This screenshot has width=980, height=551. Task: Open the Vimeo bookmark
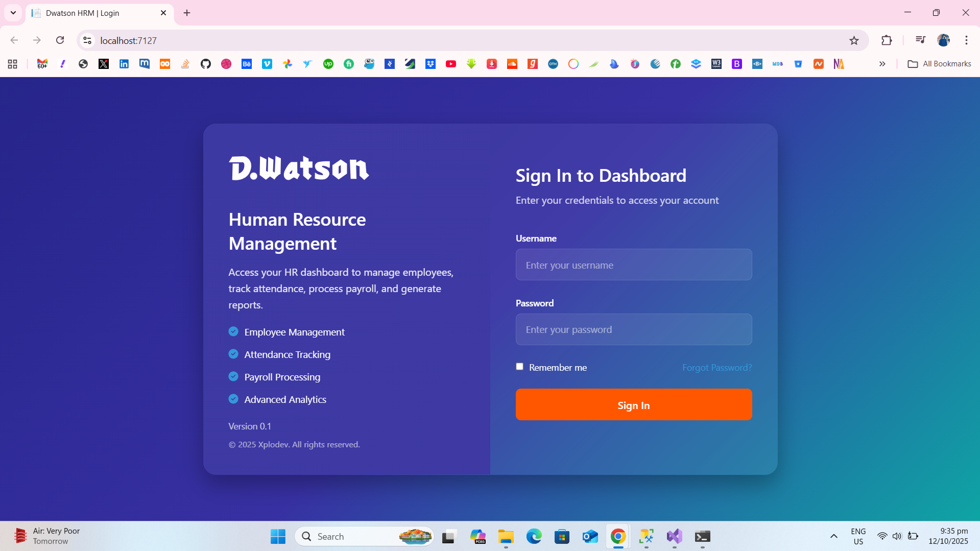(267, 64)
